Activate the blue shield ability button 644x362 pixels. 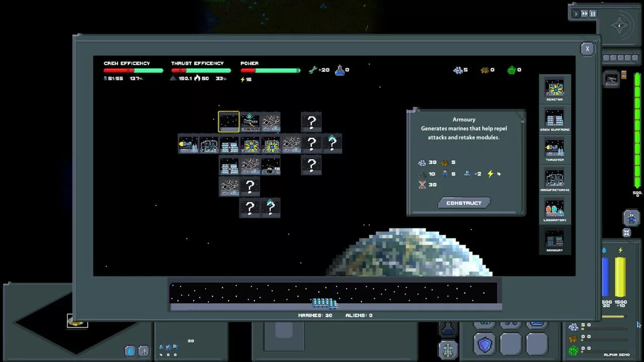pos(485,344)
